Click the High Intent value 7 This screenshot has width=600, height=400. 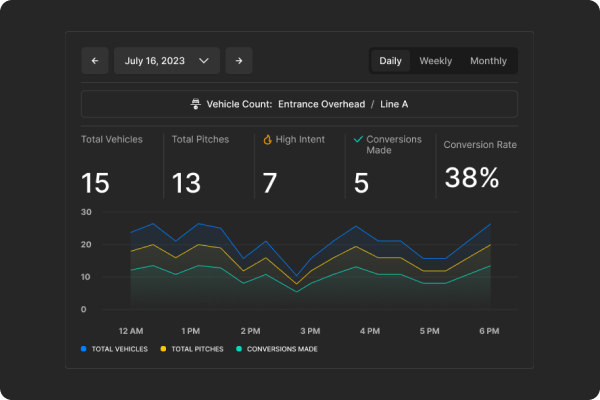coord(270,183)
